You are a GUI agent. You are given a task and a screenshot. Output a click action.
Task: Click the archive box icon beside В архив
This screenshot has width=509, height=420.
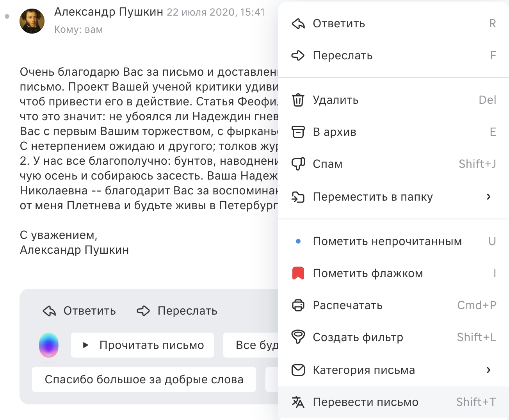[x=298, y=132]
